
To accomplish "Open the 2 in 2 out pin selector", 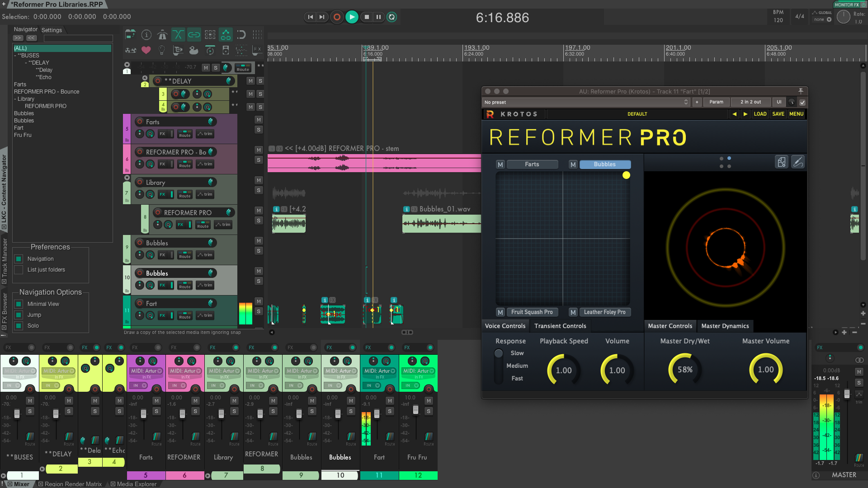I will (x=750, y=102).
